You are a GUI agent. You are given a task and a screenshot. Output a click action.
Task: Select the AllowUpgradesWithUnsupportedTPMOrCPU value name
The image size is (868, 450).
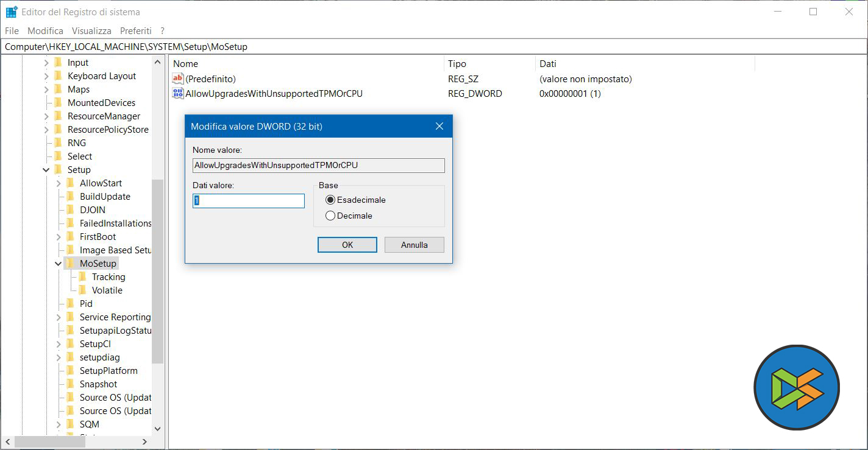[x=274, y=94]
